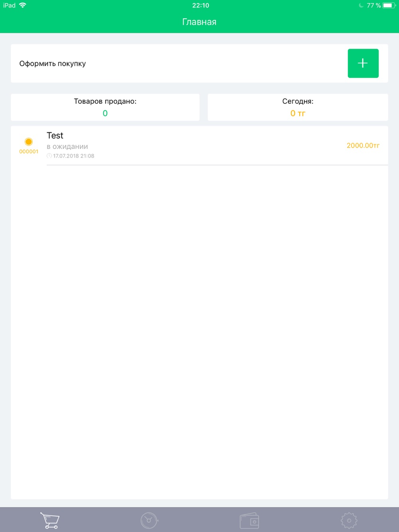Click the battery indicator icon
Screen dimensions: 399x532
389,5
